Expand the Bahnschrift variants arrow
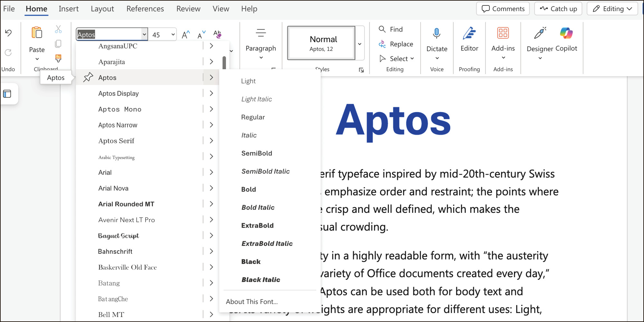The height and width of the screenshot is (322, 644). point(211,251)
